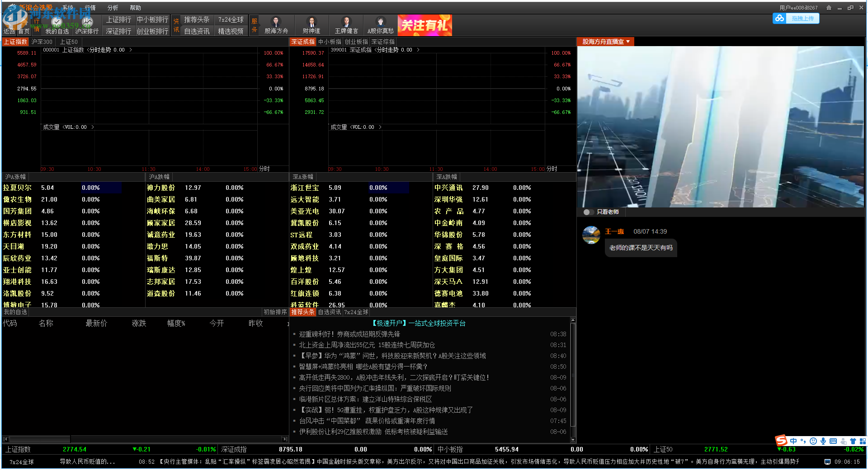Open the Sogou soft keyboard icon
Image resolution: width=868 pixels, height=470 pixels.
coord(833,441)
